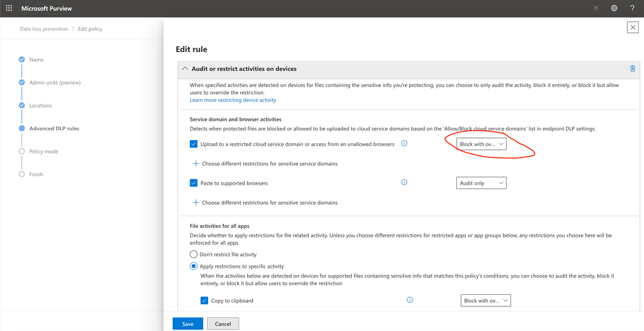Open the app launcher waffle icon

point(9,8)
